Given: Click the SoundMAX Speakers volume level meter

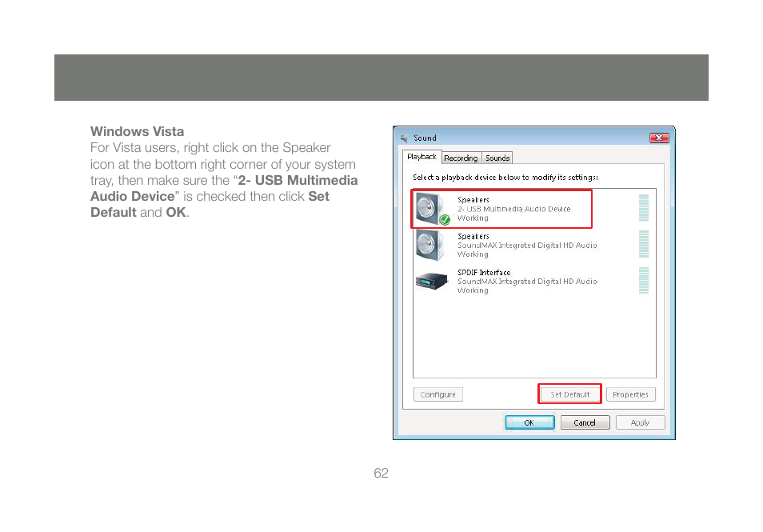Looking at the screenshot, I should [x=643, y=244].
